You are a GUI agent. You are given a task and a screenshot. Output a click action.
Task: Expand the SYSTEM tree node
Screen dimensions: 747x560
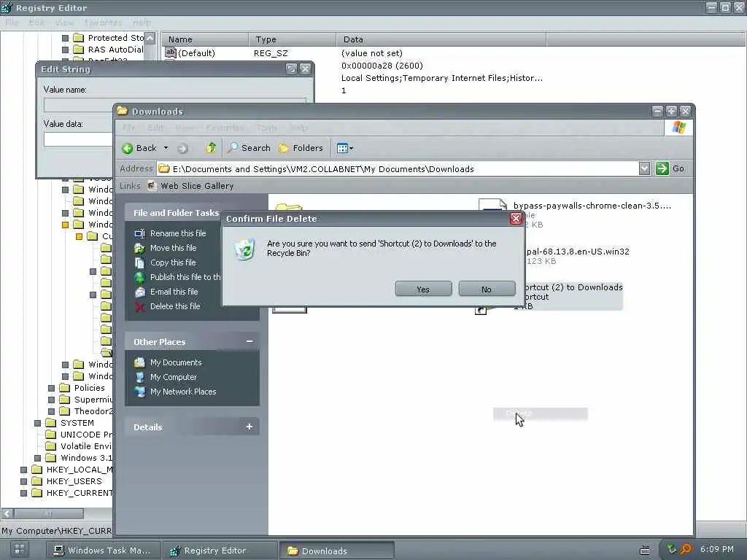pos(38,423)
